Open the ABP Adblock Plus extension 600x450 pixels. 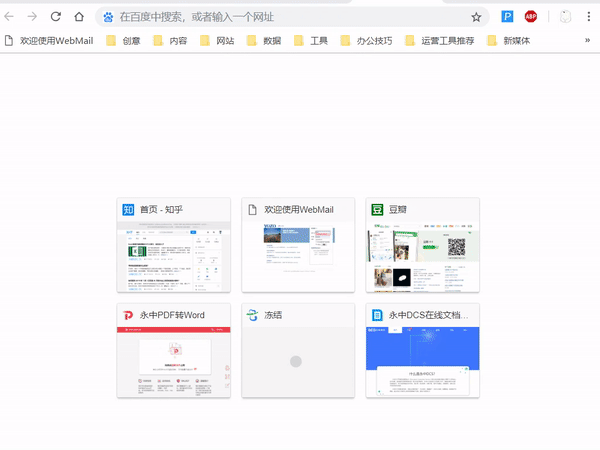click(531, 16)
